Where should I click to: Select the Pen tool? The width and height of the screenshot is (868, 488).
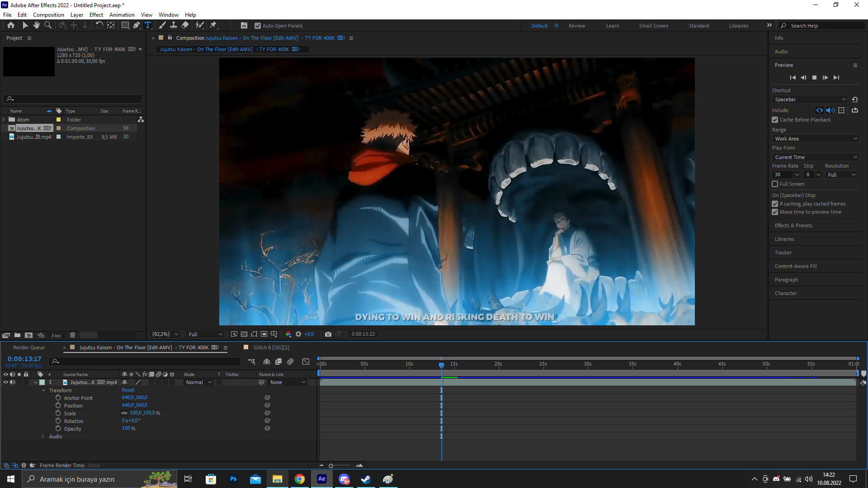pyautogui.click(x=137, y=25)
